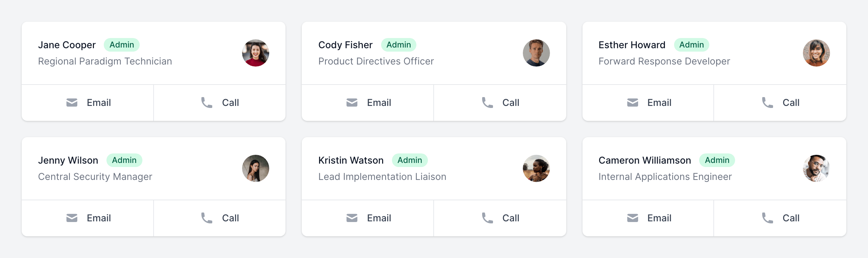The image size is (868, 258).
Task: Click the envelope icon on Cody Fisher's card
Action: 352,103
